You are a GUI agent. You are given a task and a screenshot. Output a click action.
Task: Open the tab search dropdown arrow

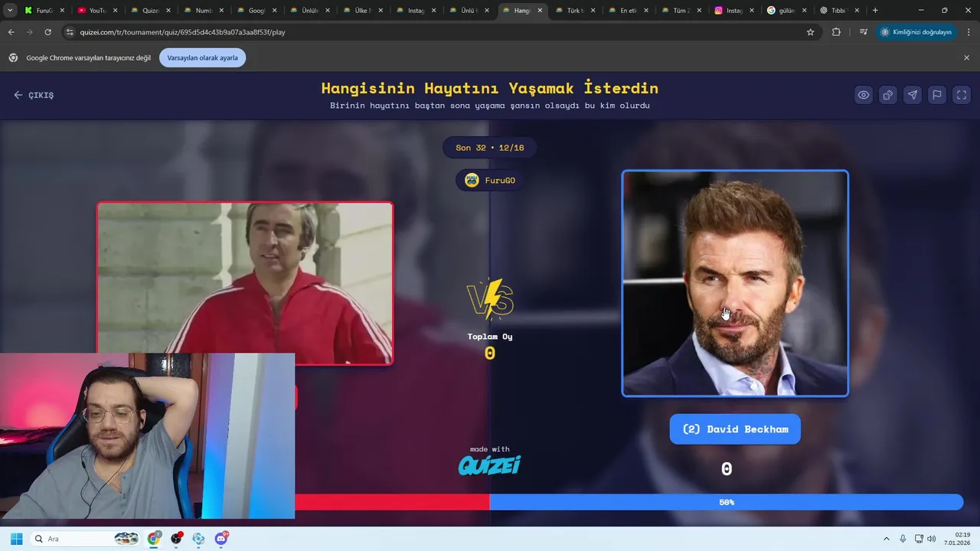[10, 11]
